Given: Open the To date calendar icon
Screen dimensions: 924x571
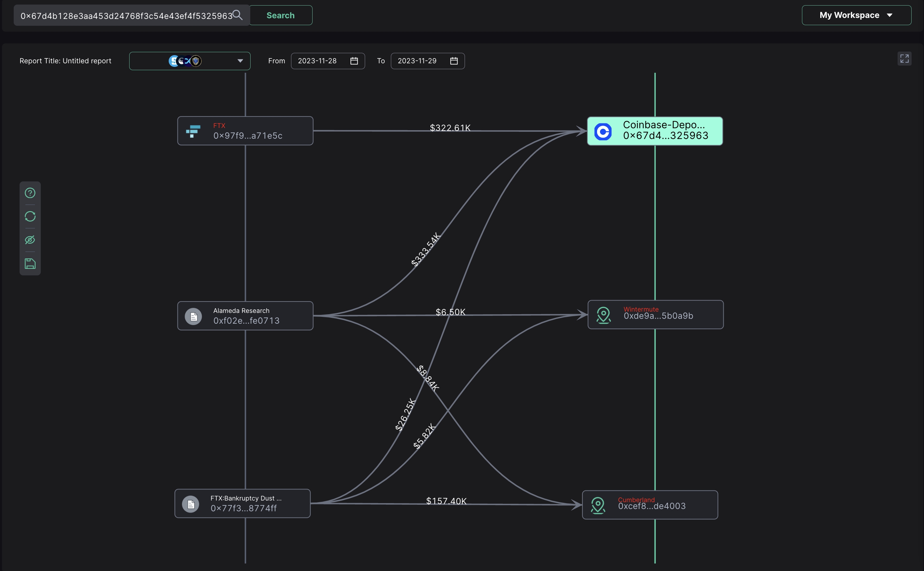Looking at the screenshot, I should point(454,61).
